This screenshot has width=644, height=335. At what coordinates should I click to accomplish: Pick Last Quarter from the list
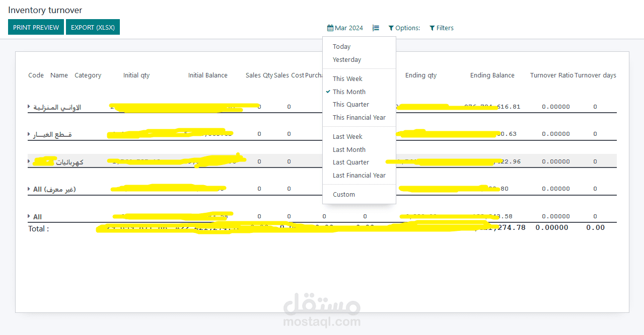(x=350, y=162)
